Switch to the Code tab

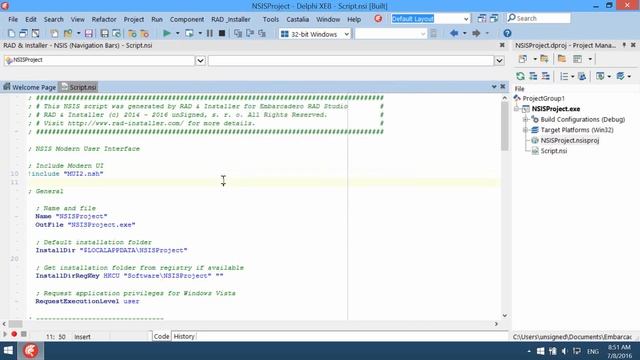point(161,336)
